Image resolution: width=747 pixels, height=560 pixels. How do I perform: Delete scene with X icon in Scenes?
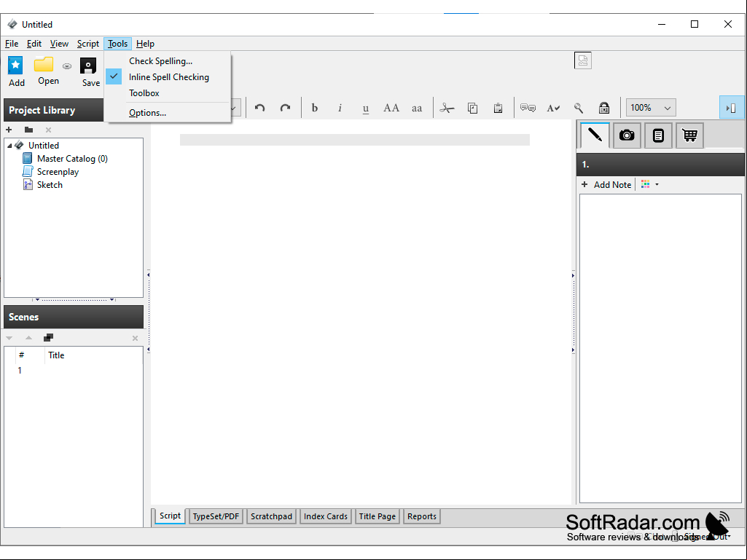tap(135, 338)
